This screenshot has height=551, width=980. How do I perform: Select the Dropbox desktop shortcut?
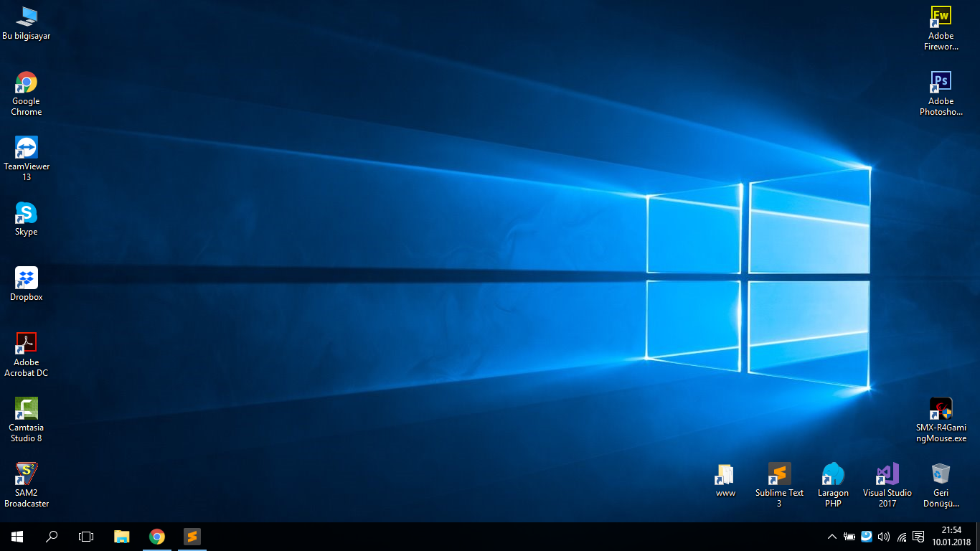(x=27, y=284)
